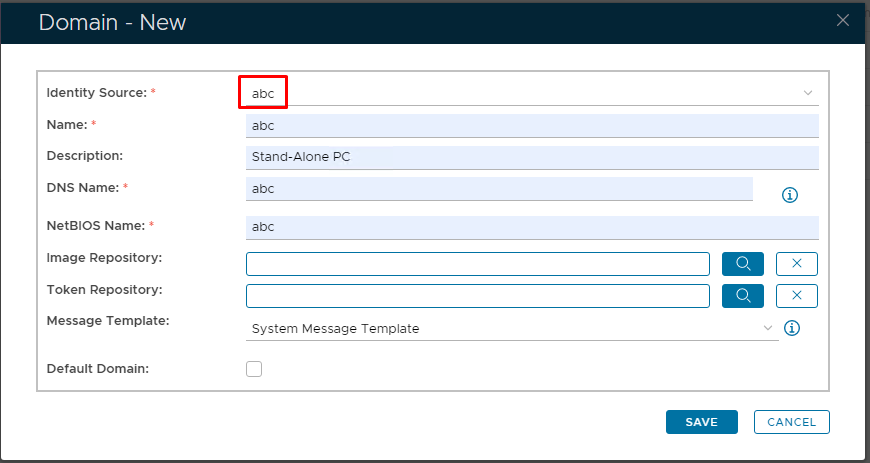The height and width of the screenshot is (463, 870).
Task: Click the Identity Source selected value abc
Action: click(x=263, y=93)
